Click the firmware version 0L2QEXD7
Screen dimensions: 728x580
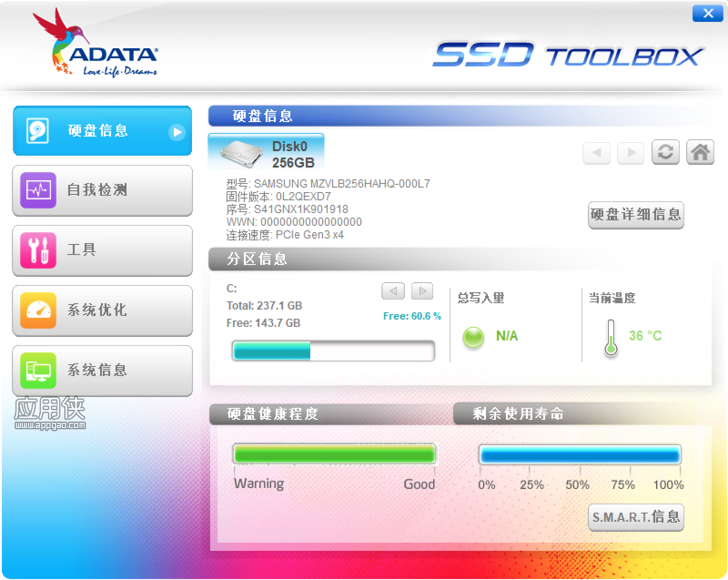[303, 196]
